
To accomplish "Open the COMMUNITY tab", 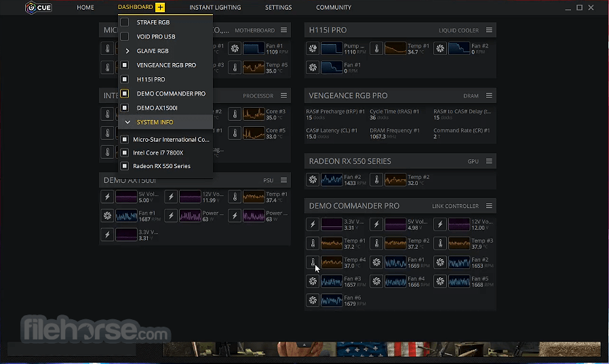I will coord(334,7).
